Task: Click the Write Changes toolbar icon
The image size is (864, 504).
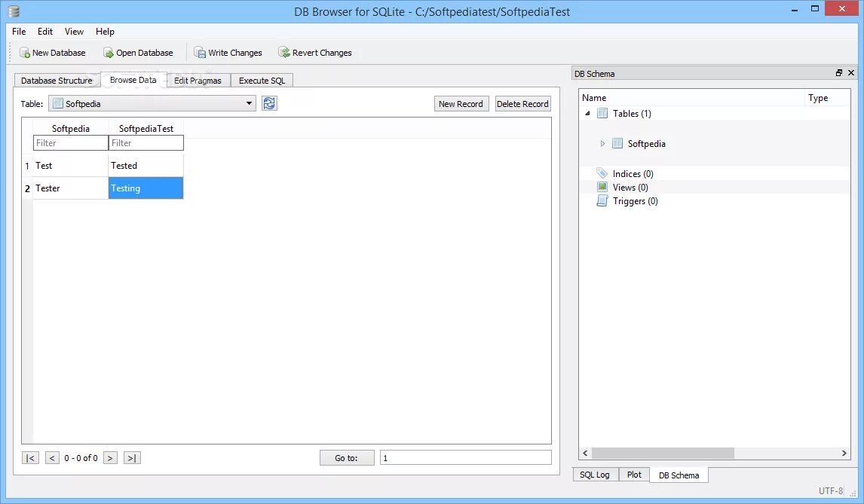Action: pyautogui.click(x=200, y=53)
